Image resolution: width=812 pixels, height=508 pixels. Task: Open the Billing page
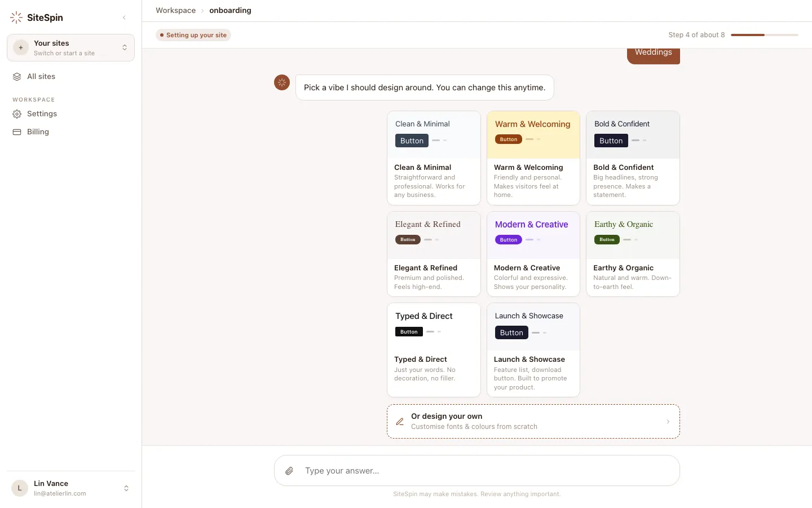coord(70,132)
